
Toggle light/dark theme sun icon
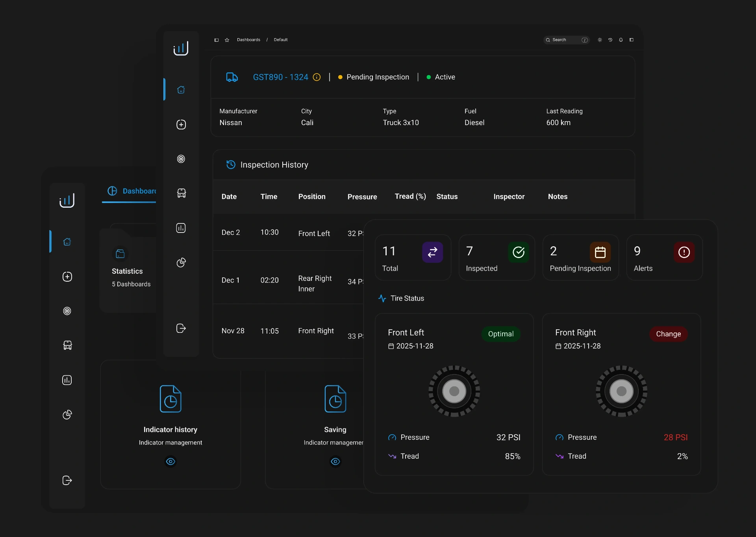tap(600, 40)
